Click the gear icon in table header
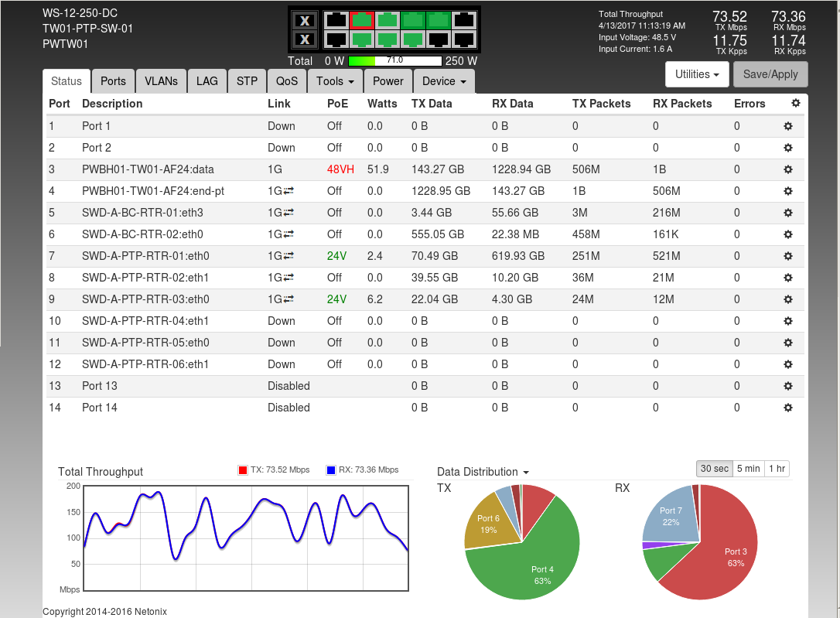The width and height of the screenshot is (840, 618). coord(796,103)
